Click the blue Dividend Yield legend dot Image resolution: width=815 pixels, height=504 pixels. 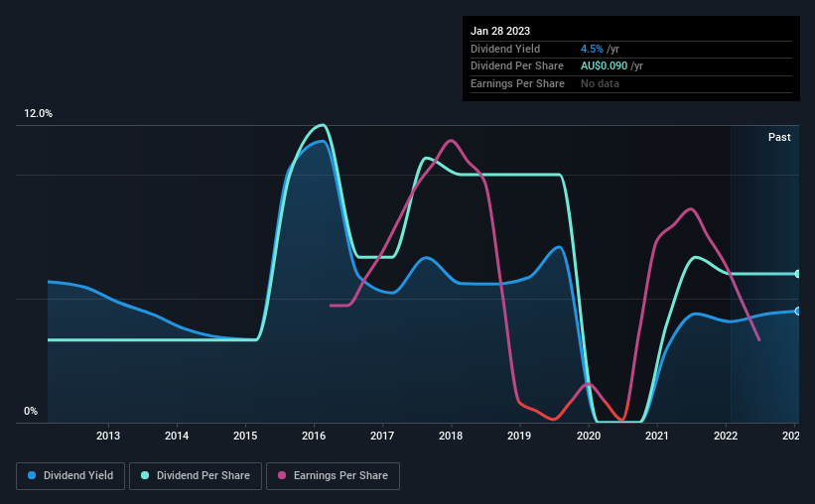point(32,475)
